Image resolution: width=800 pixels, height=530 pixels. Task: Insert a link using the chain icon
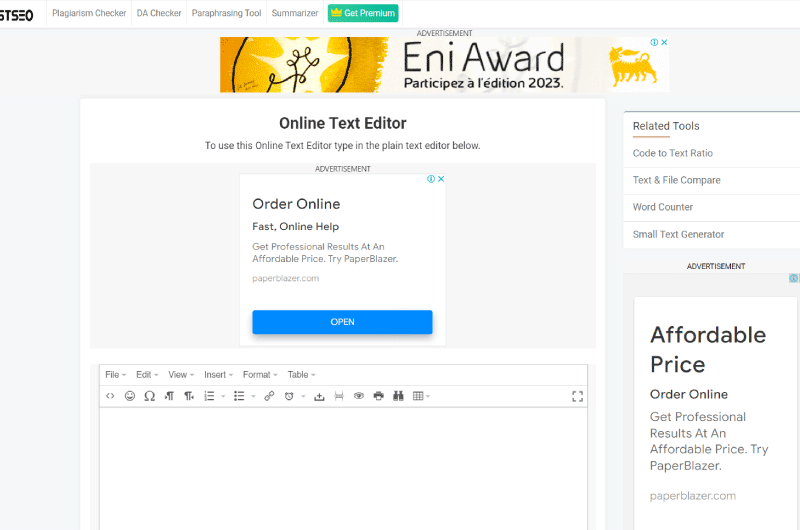[269, 396]
